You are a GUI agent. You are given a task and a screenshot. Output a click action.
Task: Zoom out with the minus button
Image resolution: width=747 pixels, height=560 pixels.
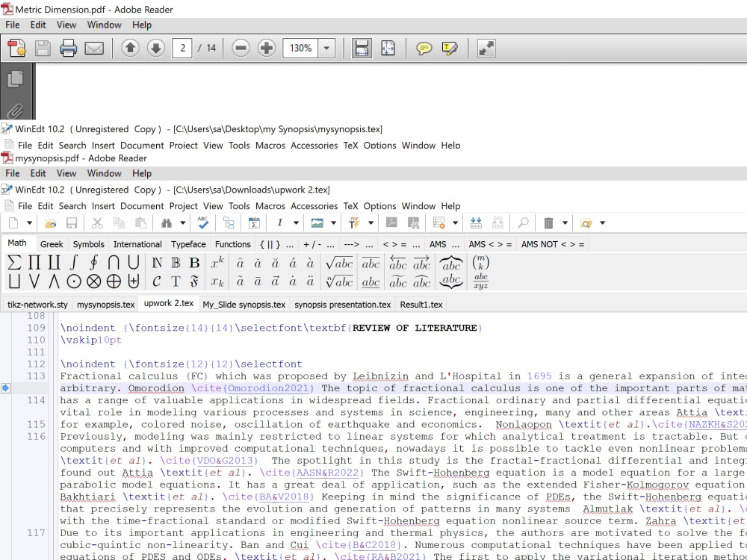click(x=241, y=48)
